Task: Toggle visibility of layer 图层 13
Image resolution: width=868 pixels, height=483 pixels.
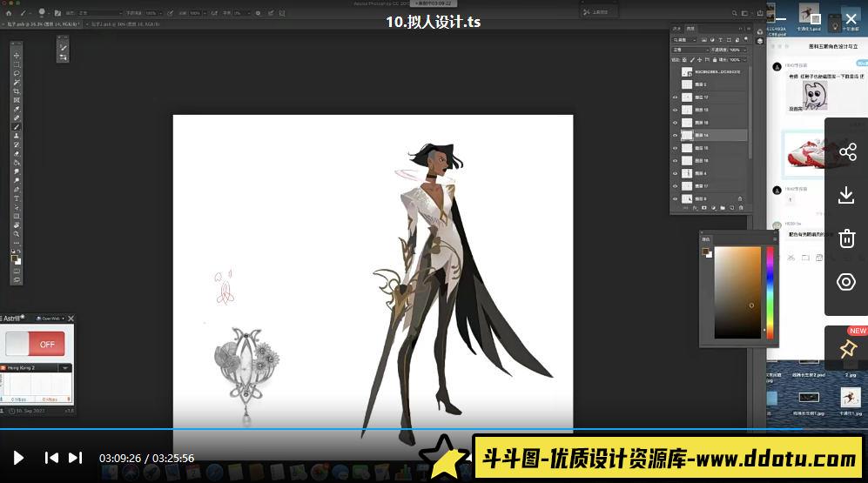Action: click(x=676, y=111)
